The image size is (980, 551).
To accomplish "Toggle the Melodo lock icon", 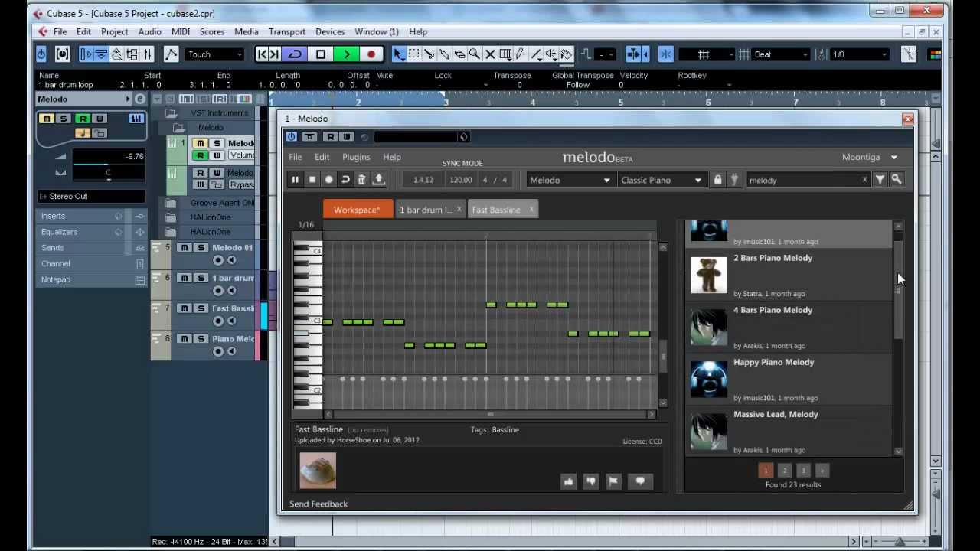I will 717,180.
